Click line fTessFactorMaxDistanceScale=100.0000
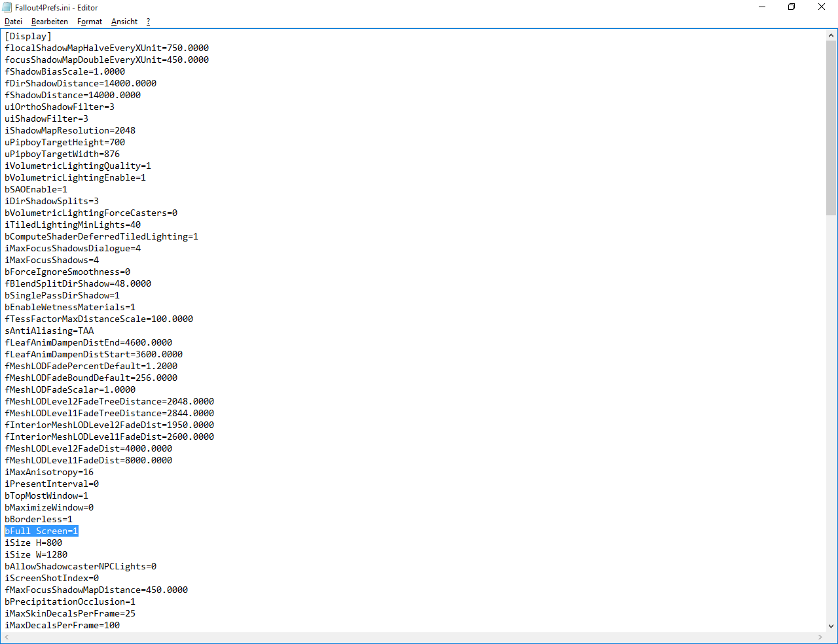The height and width of the screenshot is (644, 838). 99,319
